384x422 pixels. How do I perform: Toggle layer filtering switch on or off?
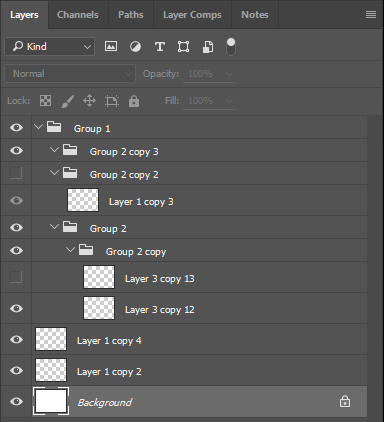point(231,47)
